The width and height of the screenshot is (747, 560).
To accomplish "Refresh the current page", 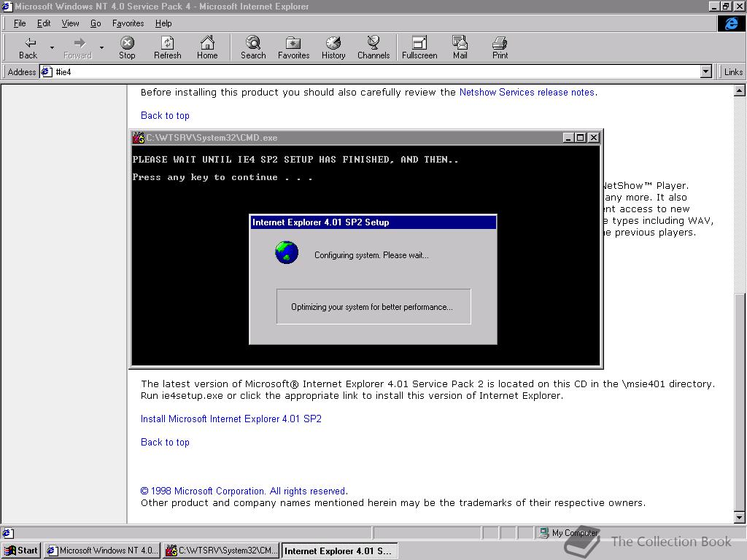I will [168, 47].
